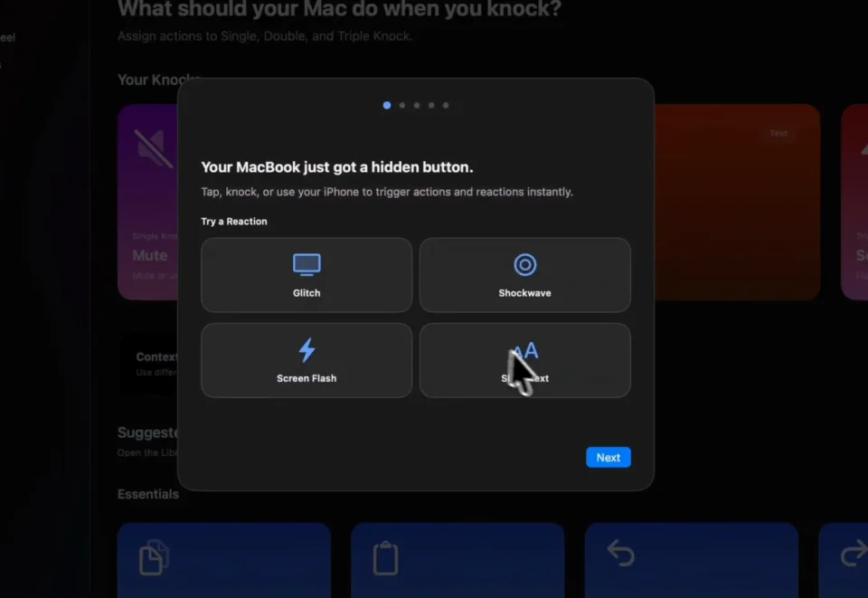Go to the second onboarding page dot
Viewport: 868px width, 598px height.
pos(401,105)
